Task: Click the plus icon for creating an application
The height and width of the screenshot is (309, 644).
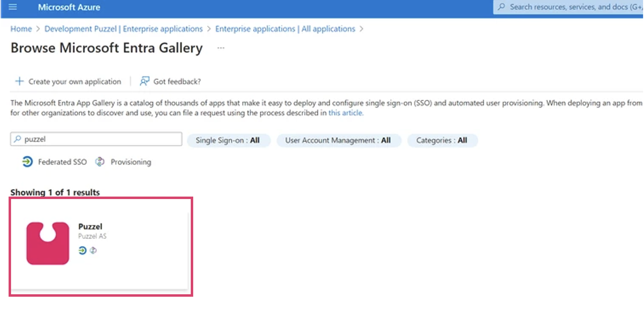Action: 19,81
